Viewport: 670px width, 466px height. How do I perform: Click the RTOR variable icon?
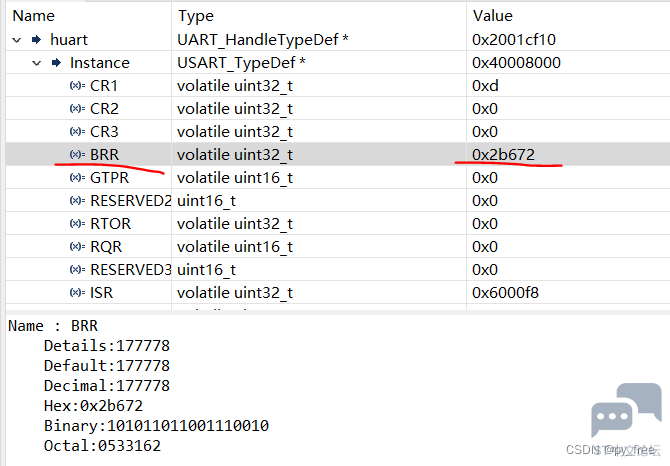tap(77, 224)
